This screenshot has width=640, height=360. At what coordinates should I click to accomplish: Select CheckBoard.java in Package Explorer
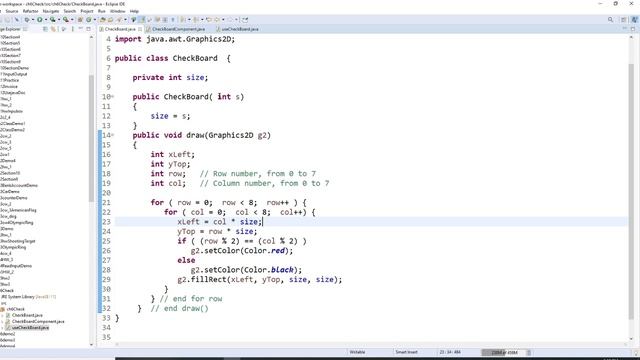tap(27, 315)
